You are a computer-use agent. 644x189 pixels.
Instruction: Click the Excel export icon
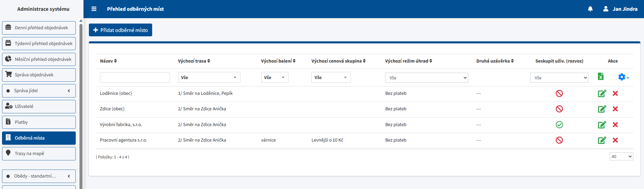point(601,77)
